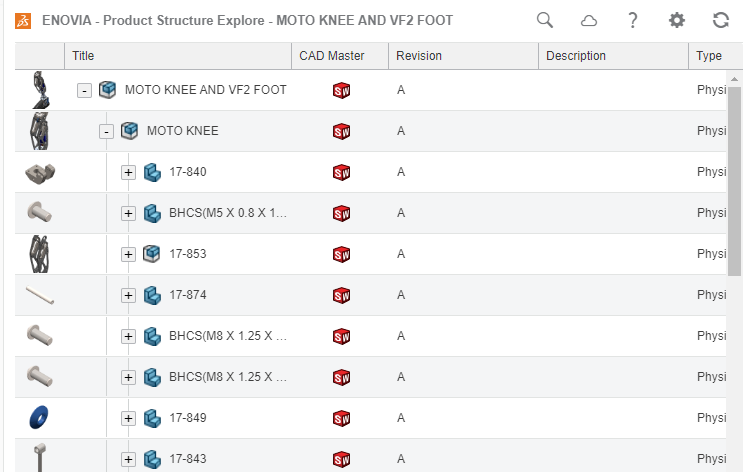
Task: Expand the 17-849 node
Action: 128,419
